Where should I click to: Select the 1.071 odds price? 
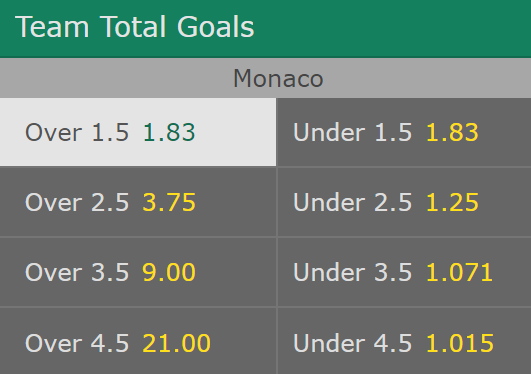(459, 272)
